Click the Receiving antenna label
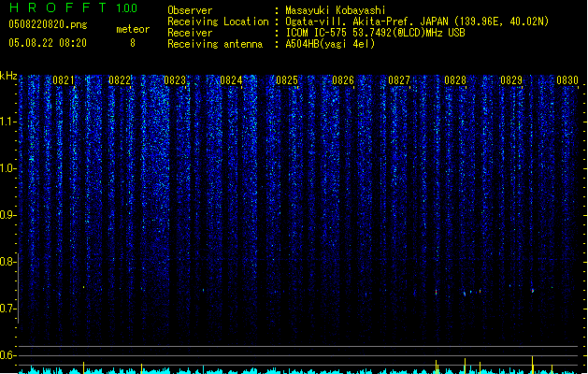 click(215, 44)
